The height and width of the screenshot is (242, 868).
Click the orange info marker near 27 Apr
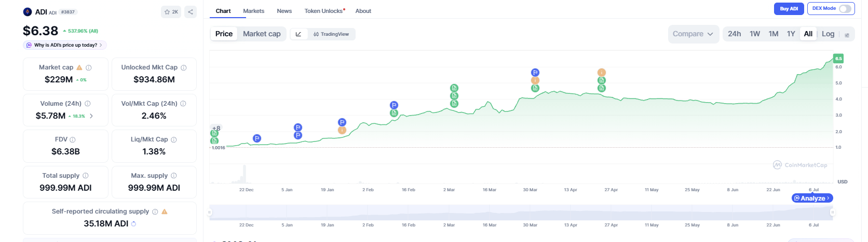pos(601,73)
